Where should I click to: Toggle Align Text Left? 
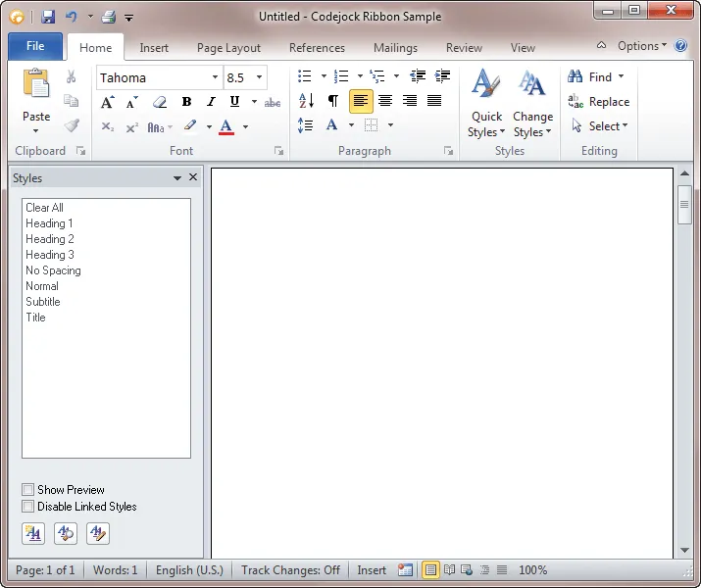(x=361, y=101)
